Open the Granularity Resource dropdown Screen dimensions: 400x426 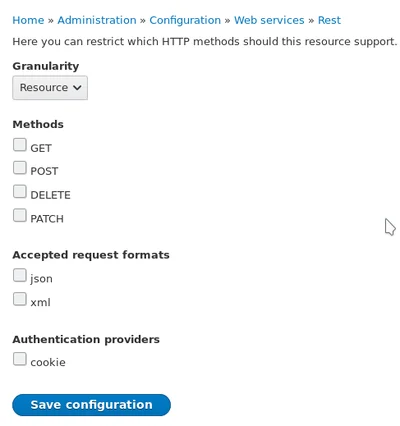pyautogui.click(x=50, y=88)
